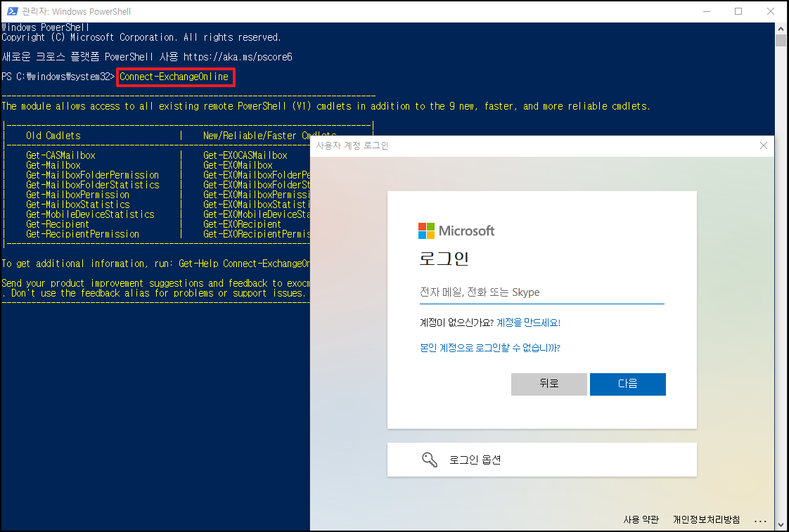
Task: Click the Get-EXORecipient console text
Action: (x=242, y=224)
